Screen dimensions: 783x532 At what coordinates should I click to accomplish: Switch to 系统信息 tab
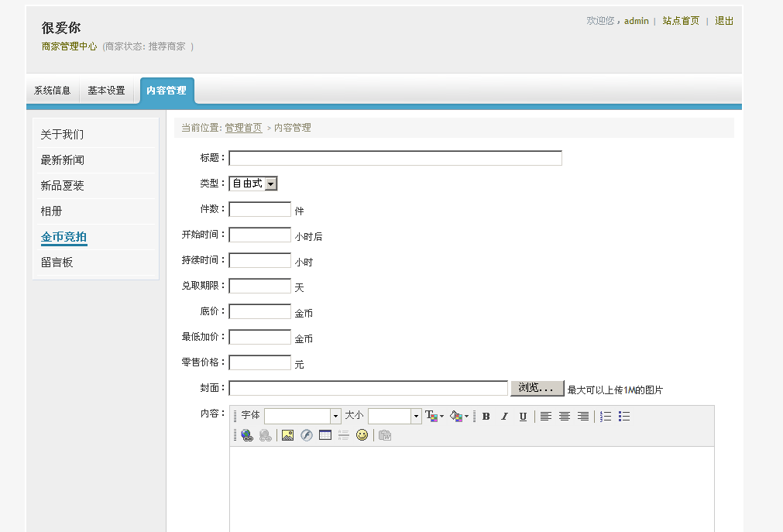coord(53,91)
